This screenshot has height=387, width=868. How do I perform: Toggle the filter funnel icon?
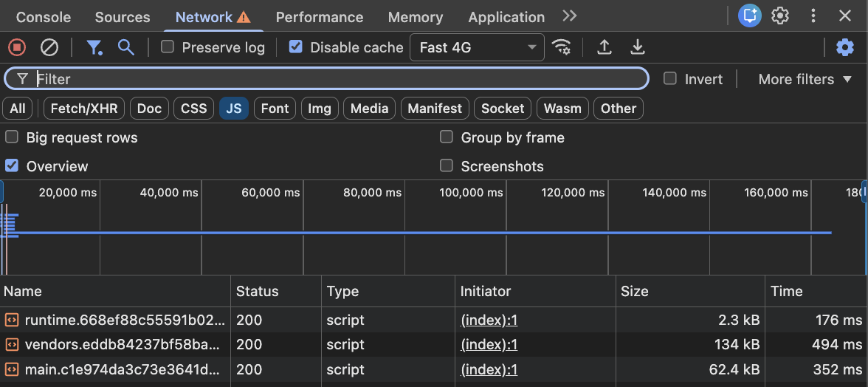pos(94,47)
